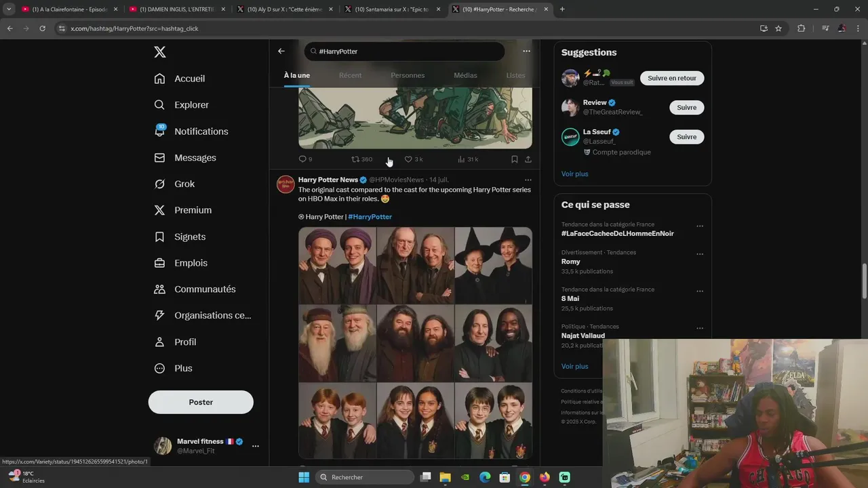
Task: Select the Médias tab
Action: click(465, 75)
